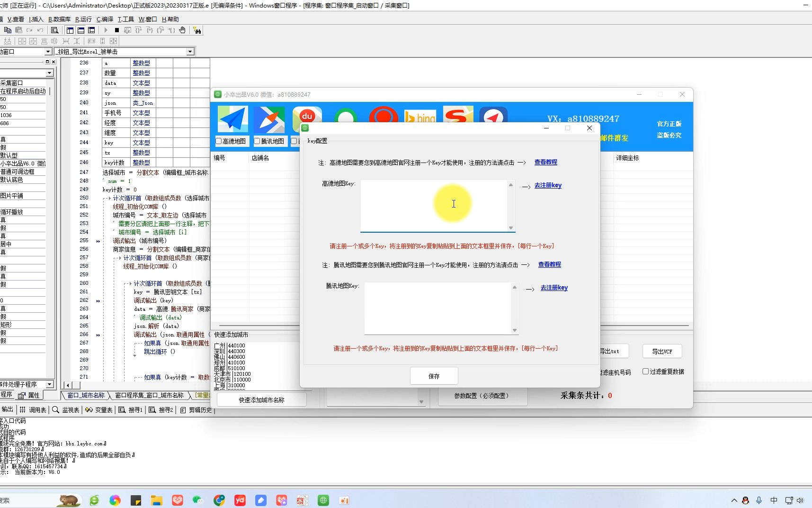Open the find/preview magnifier toolbar icon

pyautogui.click(x=54, y=30)
